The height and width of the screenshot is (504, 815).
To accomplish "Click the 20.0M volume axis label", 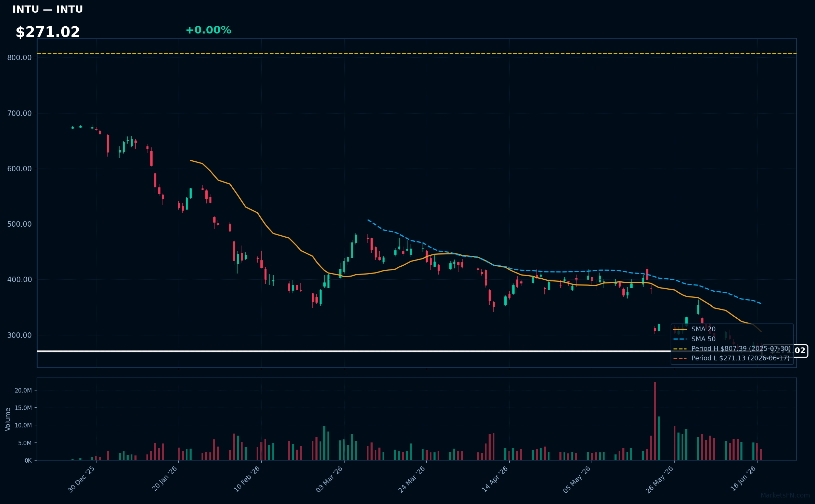I will (x=23, y=390).
